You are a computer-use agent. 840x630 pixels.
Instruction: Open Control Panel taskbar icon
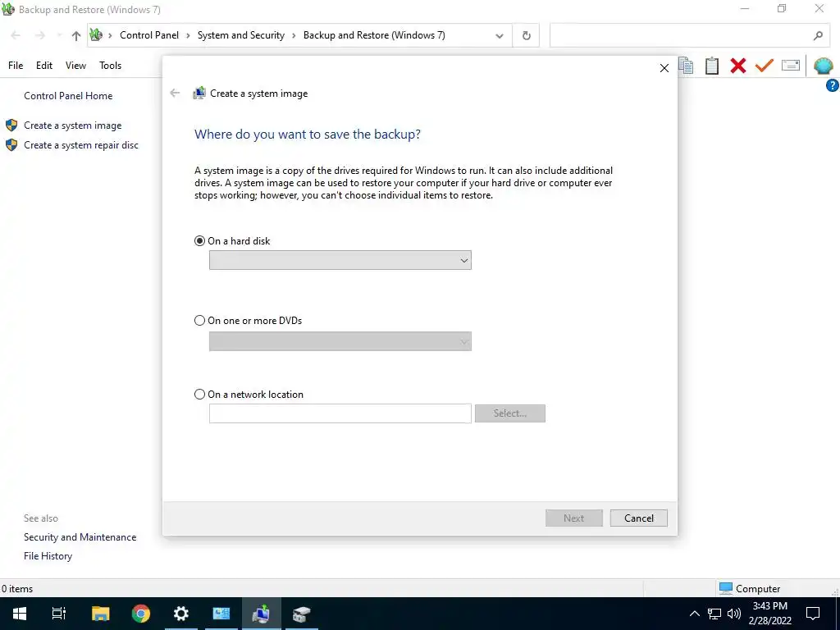coord(221,614)
